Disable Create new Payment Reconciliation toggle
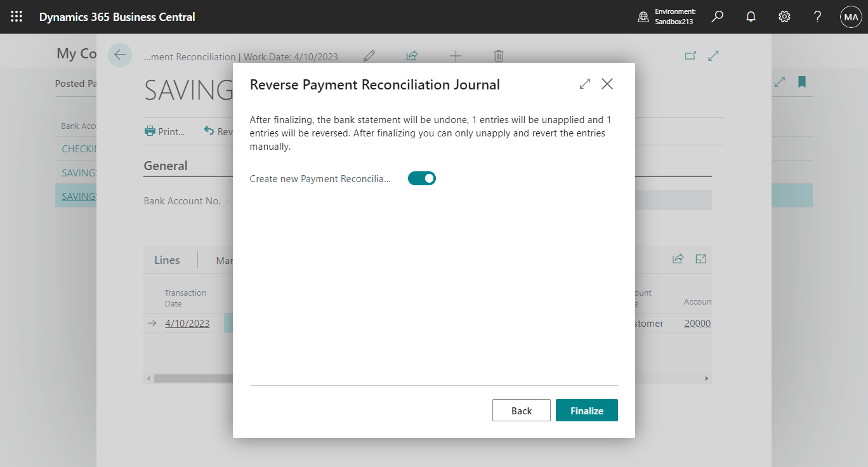 point(422,178)
